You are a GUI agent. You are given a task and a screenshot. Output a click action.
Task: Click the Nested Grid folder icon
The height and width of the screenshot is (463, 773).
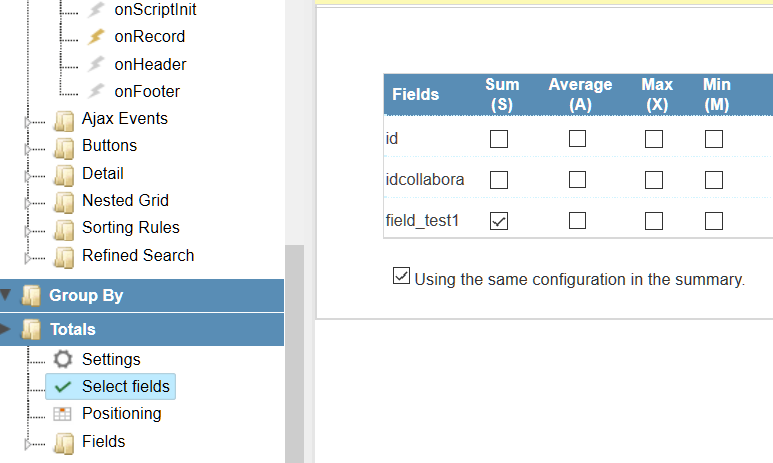coord(64,201)
